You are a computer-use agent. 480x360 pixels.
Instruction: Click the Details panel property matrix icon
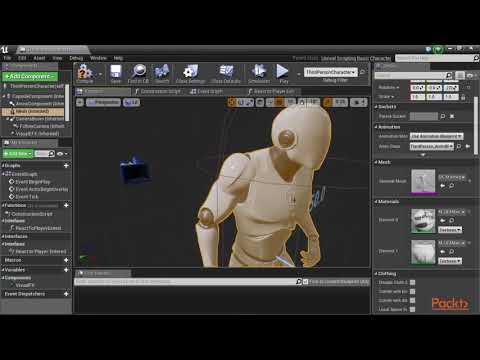[x=460, y=76]
